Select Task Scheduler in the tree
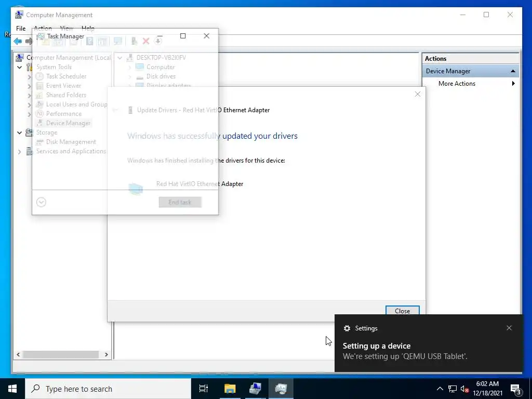 click(x=66, y=76)
